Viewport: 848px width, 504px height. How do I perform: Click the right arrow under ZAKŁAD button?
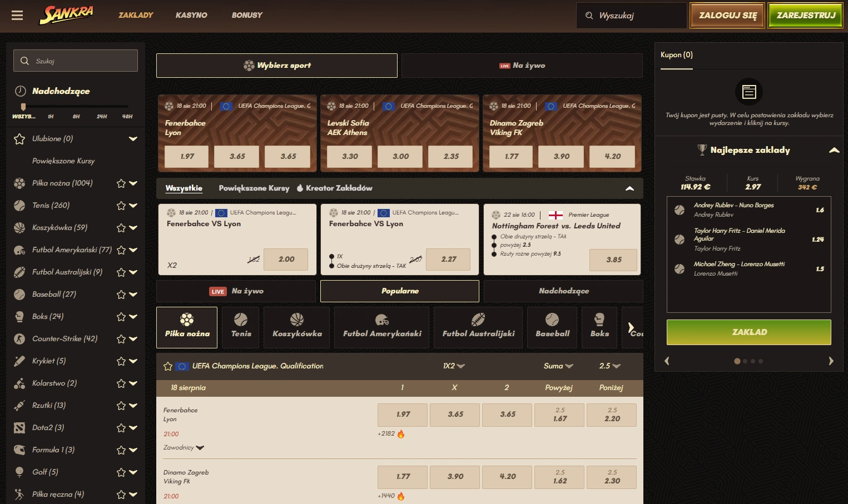[831, 361]
